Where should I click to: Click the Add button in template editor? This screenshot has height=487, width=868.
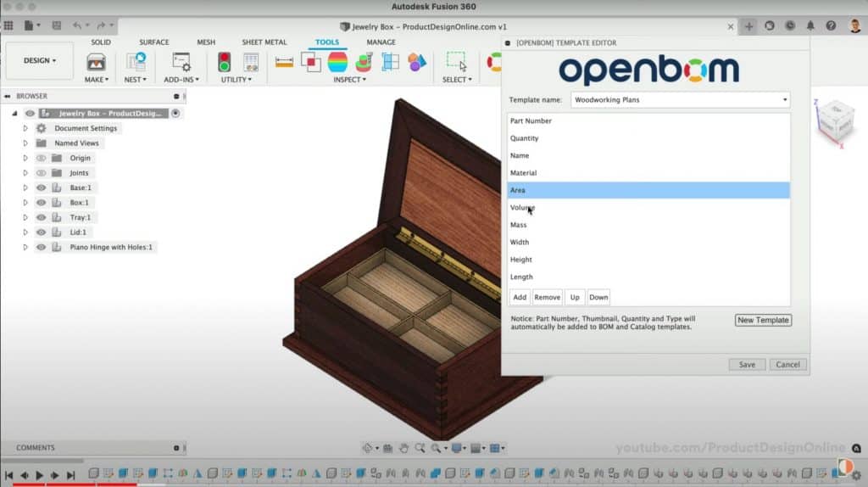click(x=520, y=298)
